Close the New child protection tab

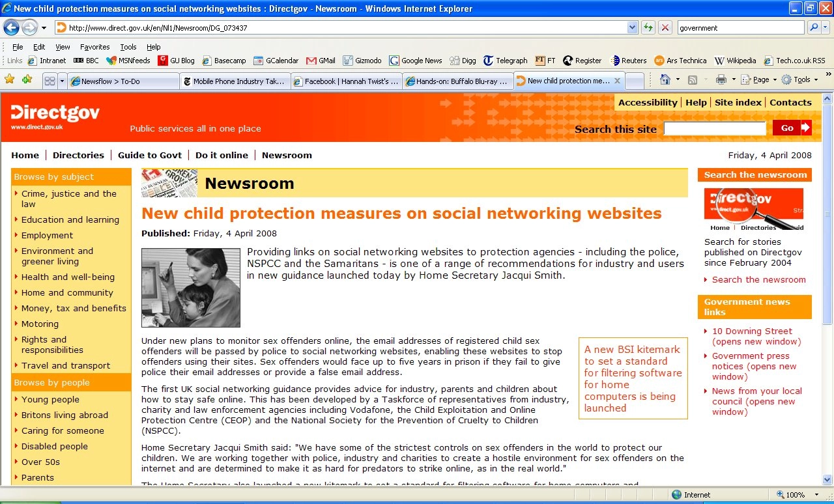(617, 81)
